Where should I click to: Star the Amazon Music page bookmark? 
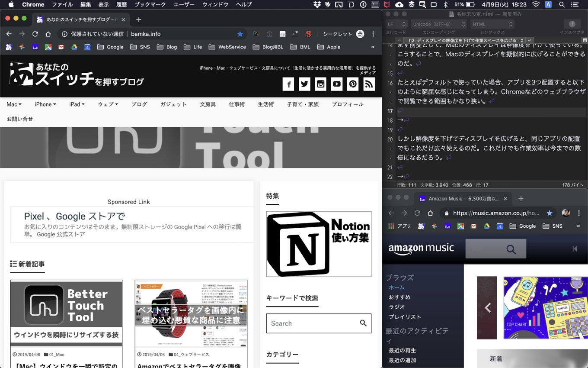click(x=550, y=213)
